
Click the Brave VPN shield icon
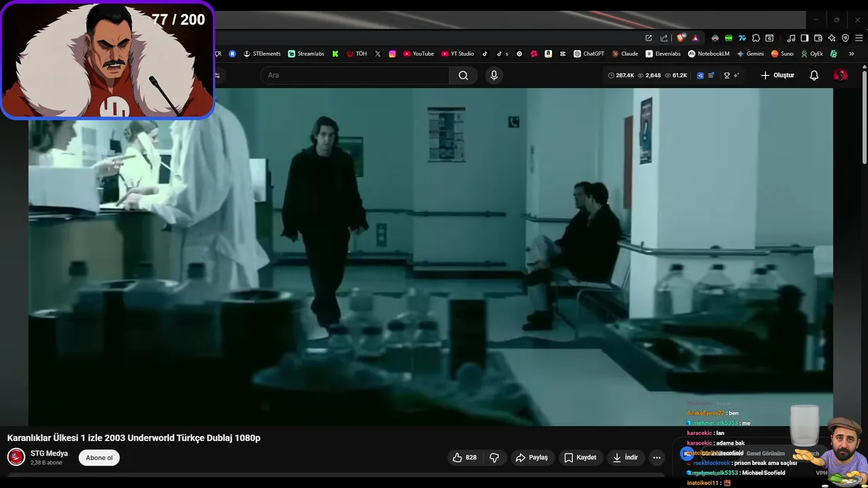(x=845, y=38)
